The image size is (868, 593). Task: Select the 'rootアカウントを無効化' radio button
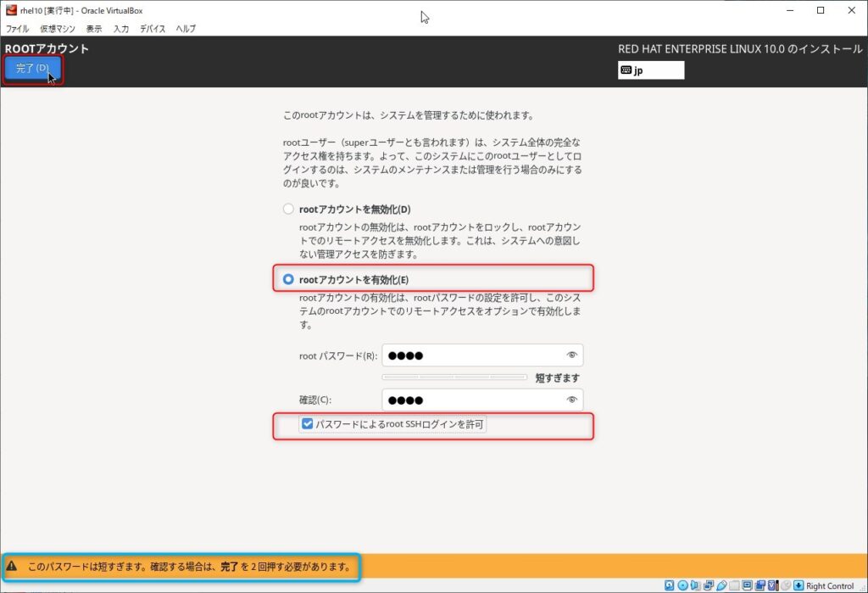(x=289, y=210)
